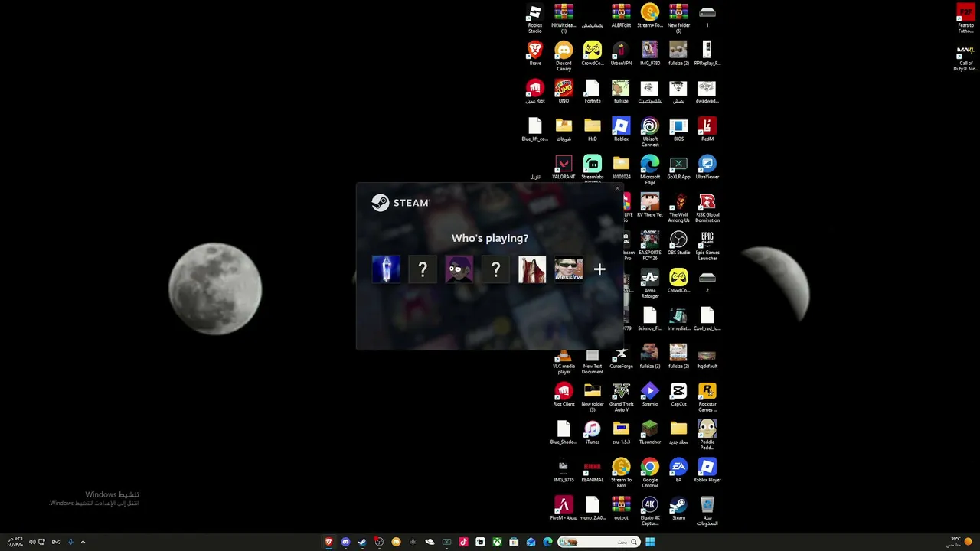
Task: Open the Xbox app on the taskbar
Action: 497,542
